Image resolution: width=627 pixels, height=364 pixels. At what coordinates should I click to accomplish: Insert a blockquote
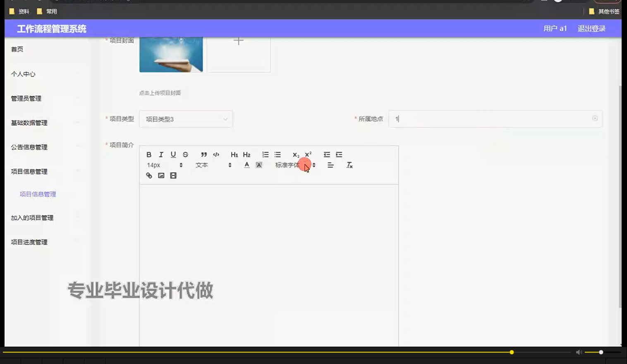coord(203,154)
